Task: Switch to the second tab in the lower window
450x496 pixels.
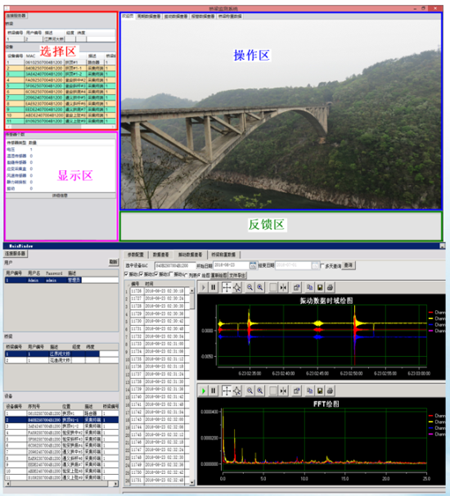Action: pyautogui.click(x=161, y=255)
